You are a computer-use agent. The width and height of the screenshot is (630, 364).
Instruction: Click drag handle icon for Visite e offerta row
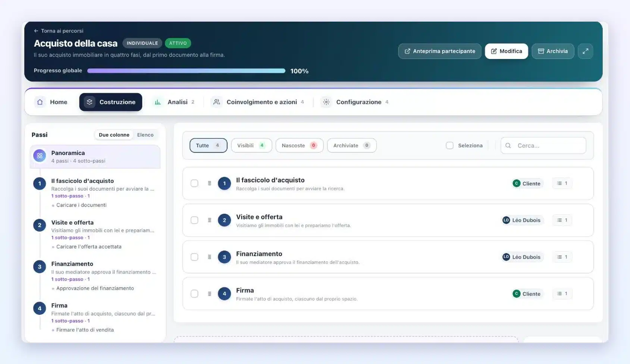tap(210, 220)
